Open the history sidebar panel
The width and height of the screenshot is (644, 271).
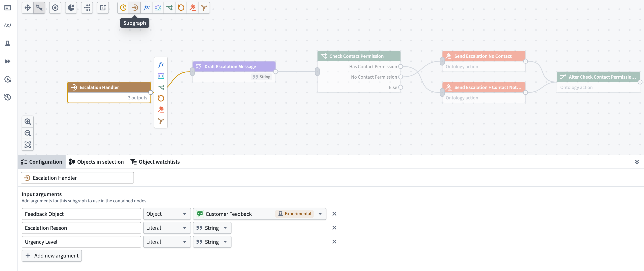click(8, 97)
